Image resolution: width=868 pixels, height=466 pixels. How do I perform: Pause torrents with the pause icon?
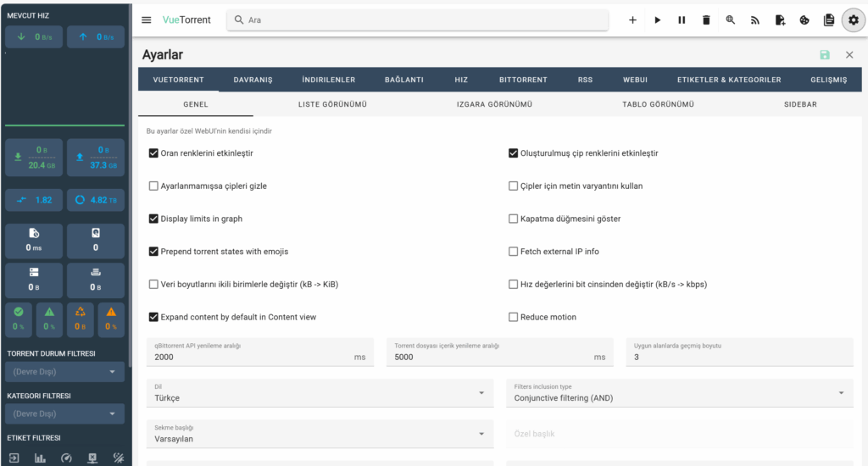[682, 20]
